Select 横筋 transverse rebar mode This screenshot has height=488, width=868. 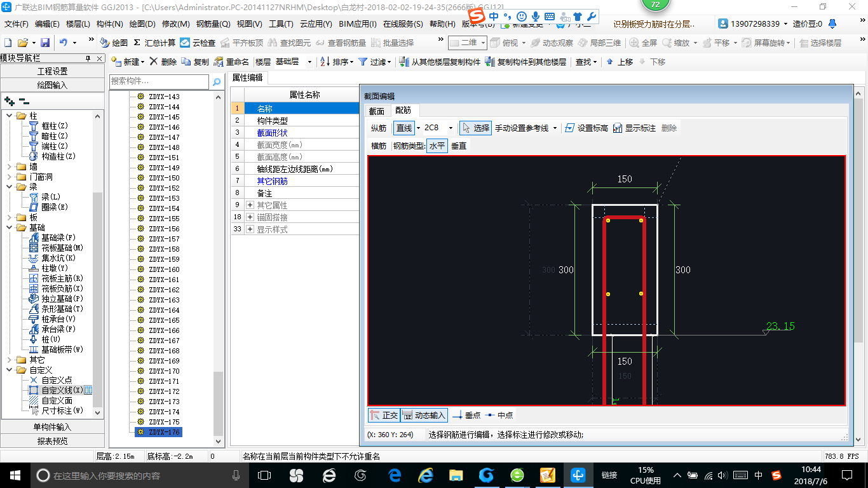[x=379, y=146]
